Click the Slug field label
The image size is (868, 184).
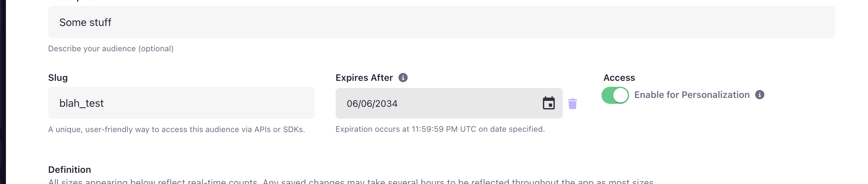58,78
